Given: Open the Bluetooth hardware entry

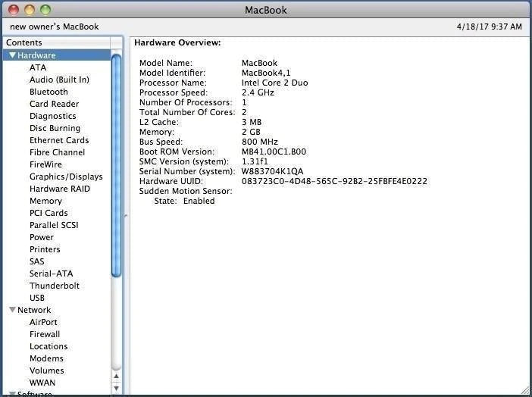Looking at the screenshot, I should point(49,92).
